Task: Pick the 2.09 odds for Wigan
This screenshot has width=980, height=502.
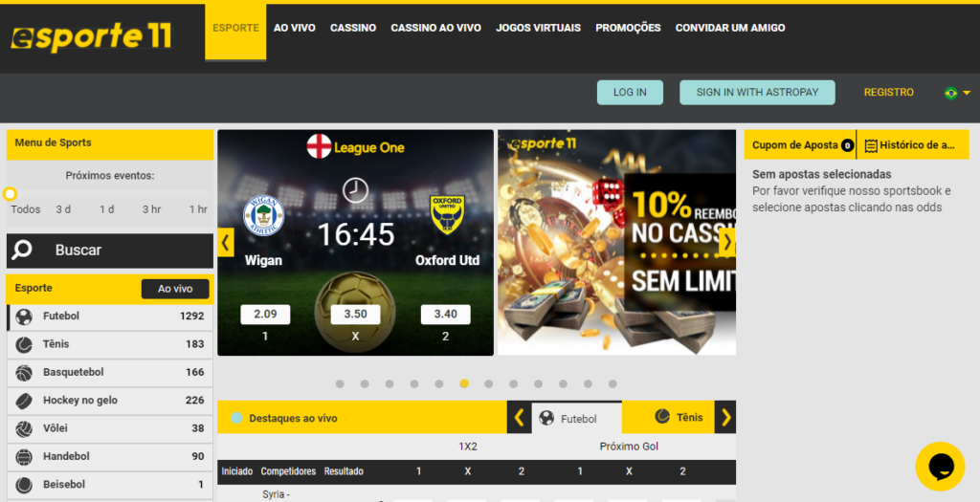Action: pos(265,314)
